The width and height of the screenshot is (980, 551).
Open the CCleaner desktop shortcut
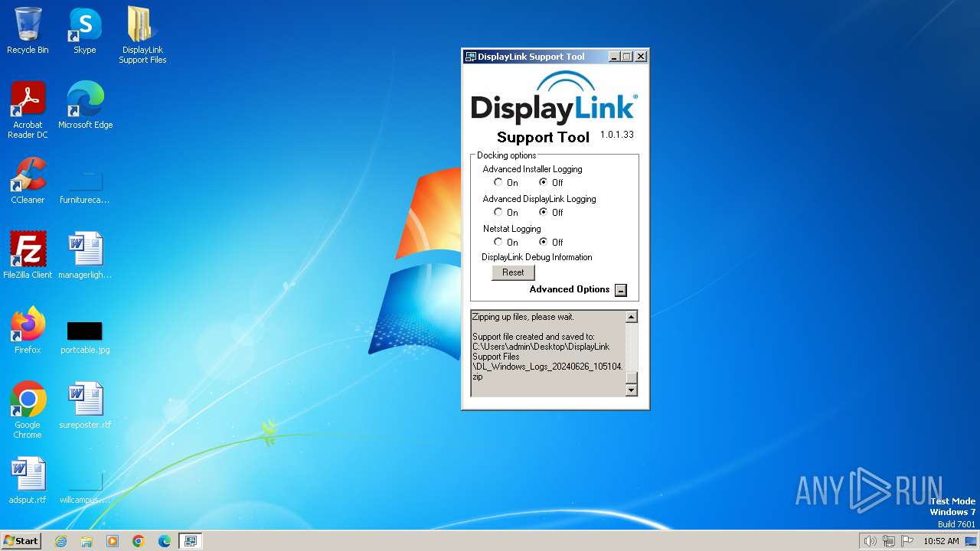point(28,181)
